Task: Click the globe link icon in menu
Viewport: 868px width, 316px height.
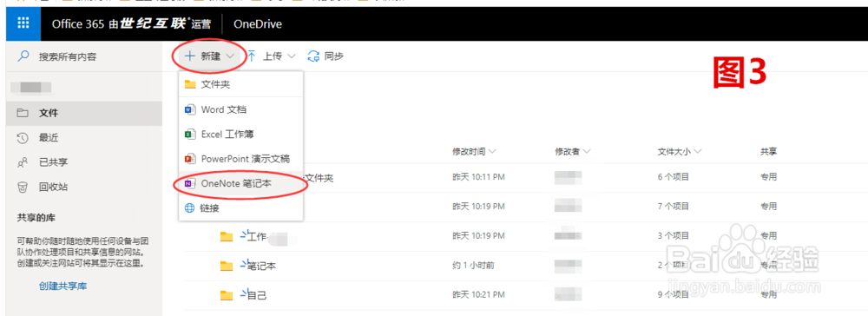Action: tap(190, 208)
